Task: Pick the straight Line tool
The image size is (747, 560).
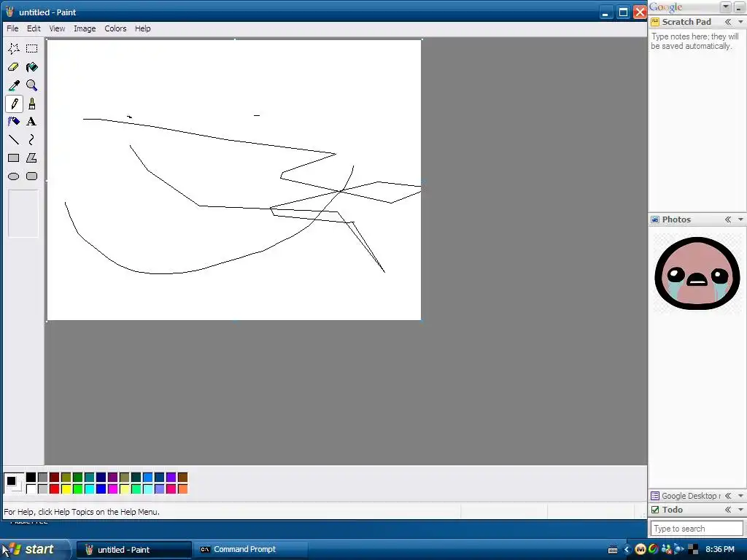Action: tap(14, 139)
